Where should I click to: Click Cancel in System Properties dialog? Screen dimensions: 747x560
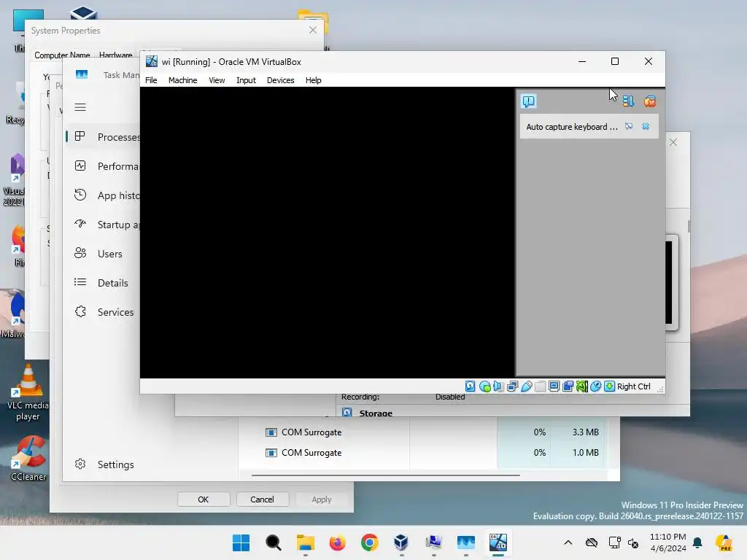pyautogui.click(x=262, y=499)
